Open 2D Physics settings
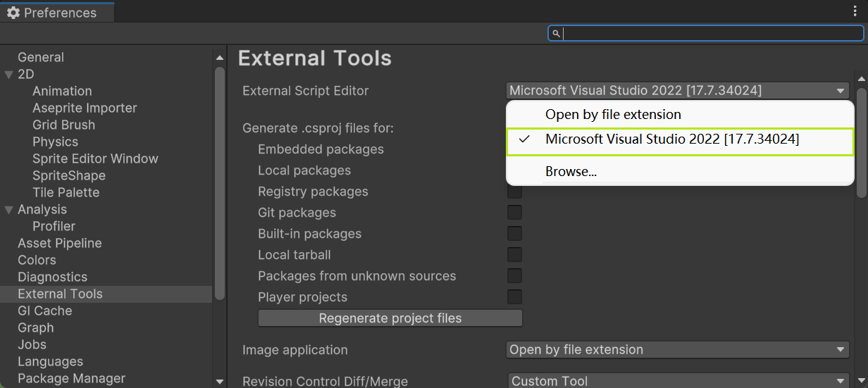Image resolution: width=868 pixels, height=388 pixels. (55, 142)
